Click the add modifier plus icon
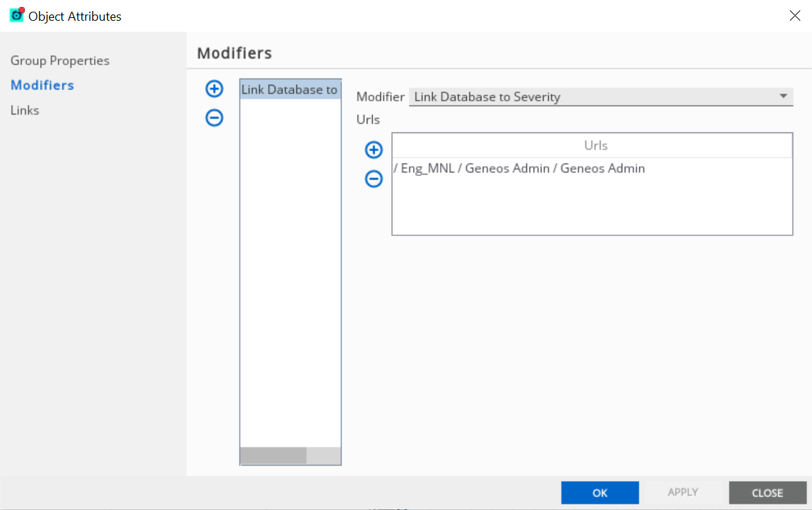The width and height of the screenshot is (812, 510). pyautogui.click(x=215, y=89)
